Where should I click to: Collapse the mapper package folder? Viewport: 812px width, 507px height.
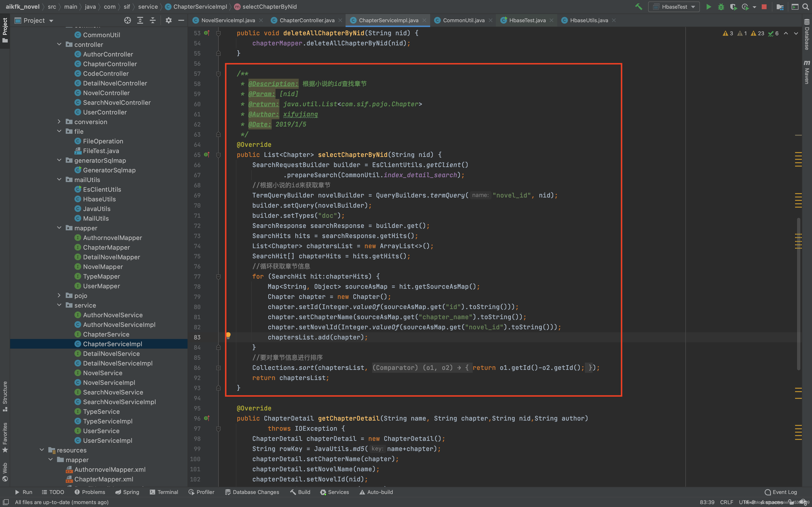click(59, 228)
